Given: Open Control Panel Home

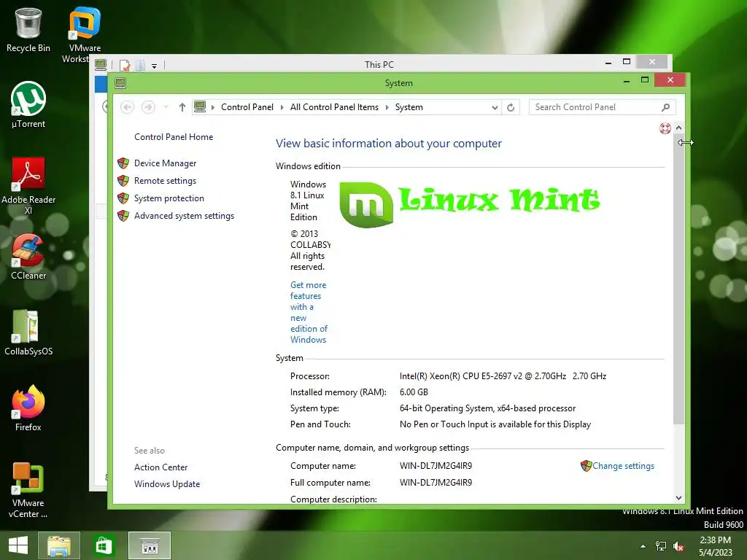Looking at the screenshot, I should (x=174, y=136).
